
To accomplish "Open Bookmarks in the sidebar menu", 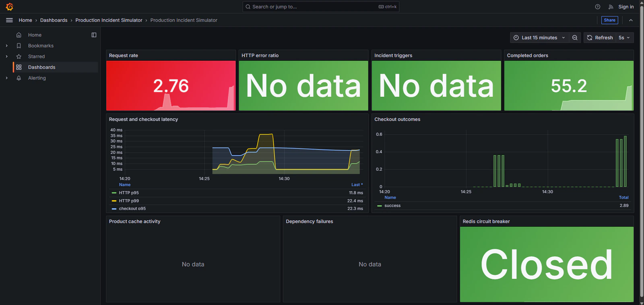I will [41, 46].
